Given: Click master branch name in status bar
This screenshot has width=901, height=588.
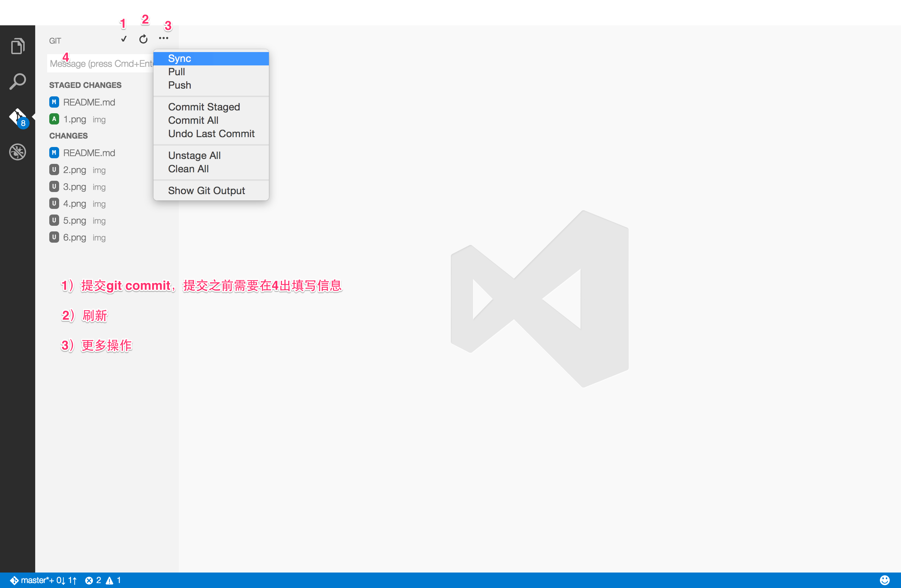Looking at the screenshot, I should tap(34, 580).
